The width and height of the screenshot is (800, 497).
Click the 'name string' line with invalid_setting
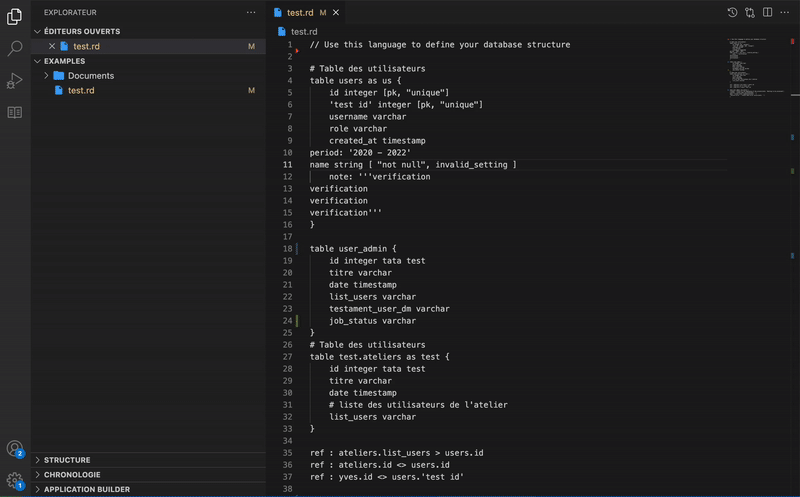413,165
